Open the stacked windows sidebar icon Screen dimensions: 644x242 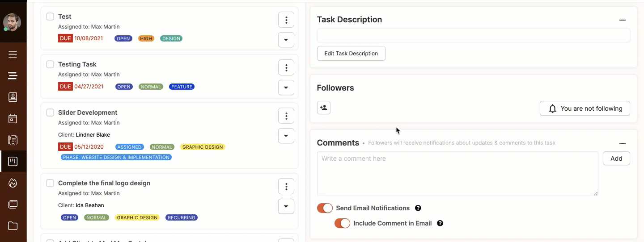tap(13, 204)
